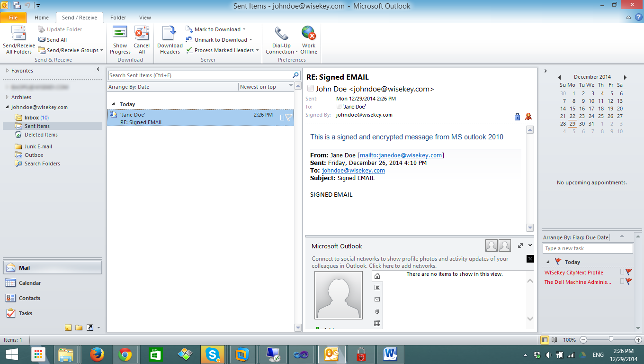
Task: Go to Contacts navigation pane
Action: [53, 298]
